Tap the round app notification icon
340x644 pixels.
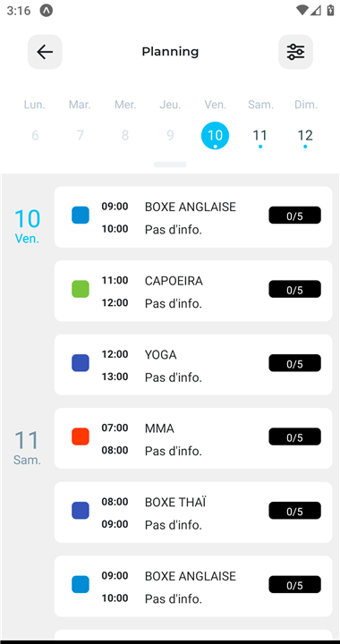pos(47,11)
